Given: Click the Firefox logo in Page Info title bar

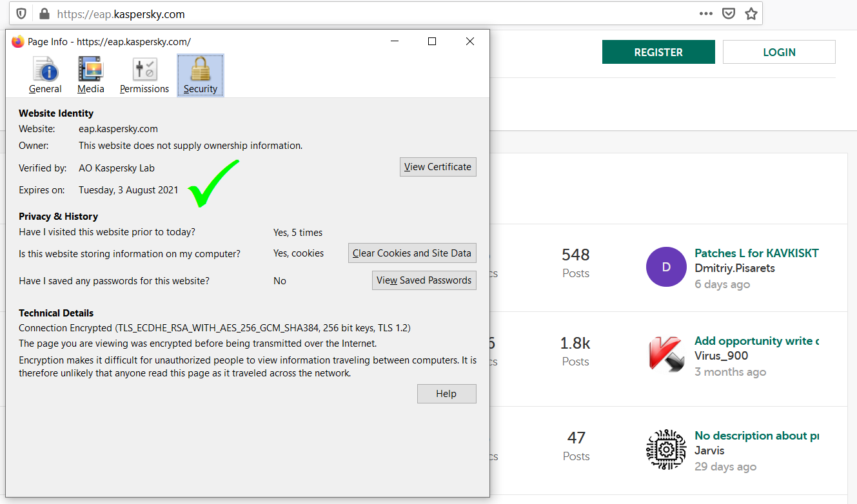Looking at the screenshot, I should [x=18, y=41].
